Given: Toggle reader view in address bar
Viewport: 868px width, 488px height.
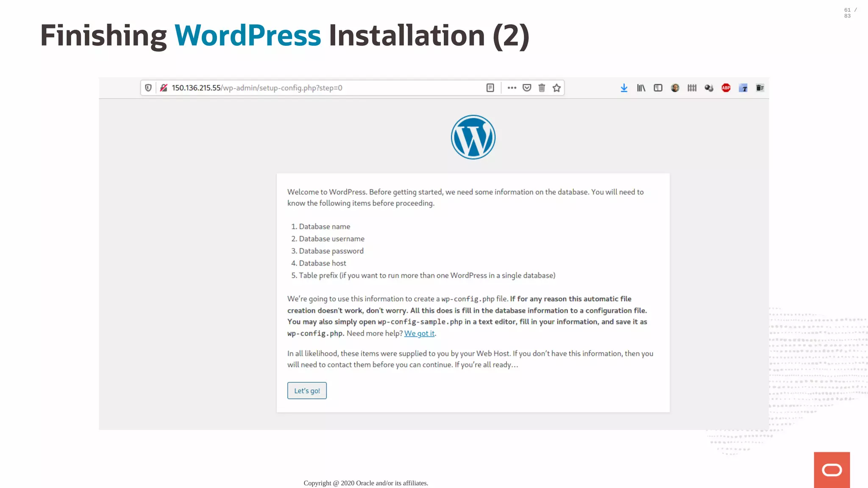Looking at the screenshot, I should point(490,88).
